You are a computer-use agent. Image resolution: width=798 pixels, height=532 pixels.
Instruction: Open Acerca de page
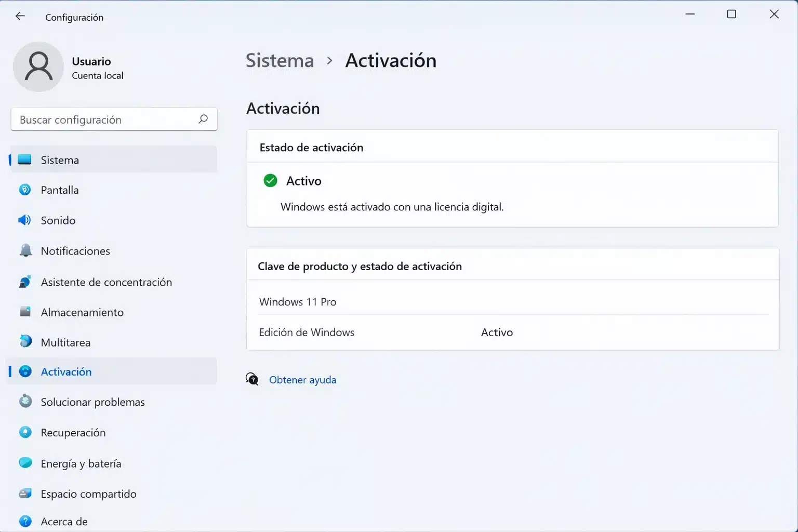(113, 521)
